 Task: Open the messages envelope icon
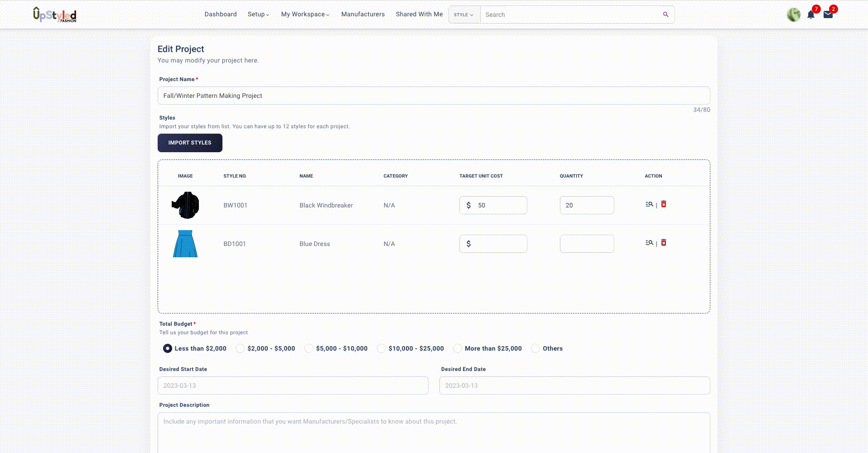click(x=828, y=14)
